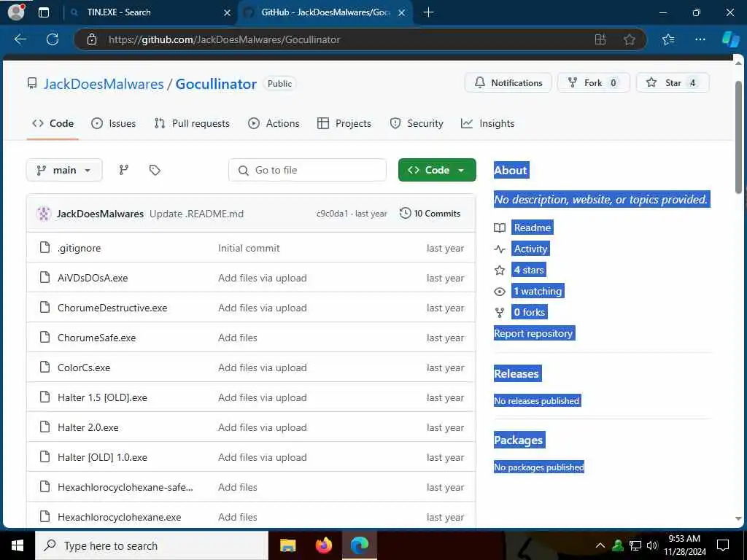The width and height of the screenshot is (747, 560).
Task: Open the Gocullinator repository name link
Action: point(216,84)
